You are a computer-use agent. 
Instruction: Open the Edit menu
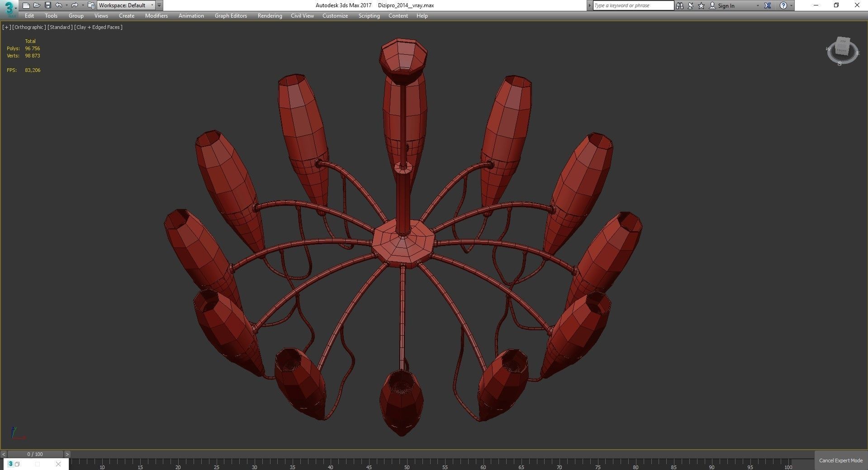point(29,16)
